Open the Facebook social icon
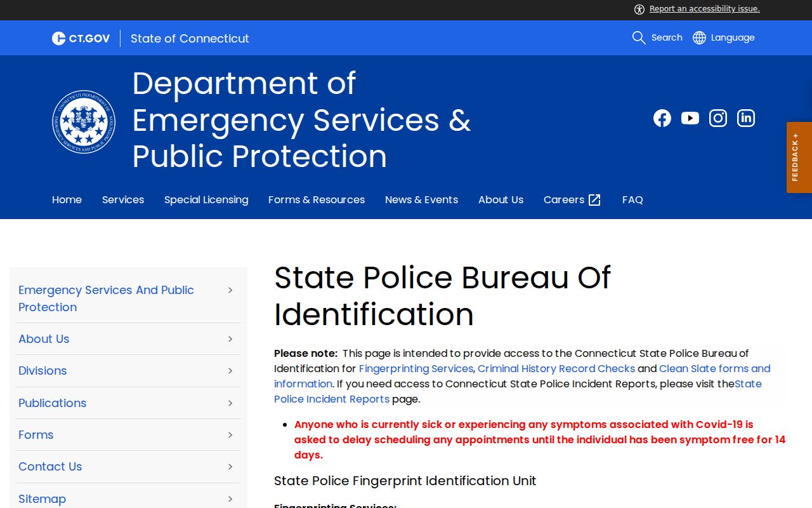 pos(662,118)
